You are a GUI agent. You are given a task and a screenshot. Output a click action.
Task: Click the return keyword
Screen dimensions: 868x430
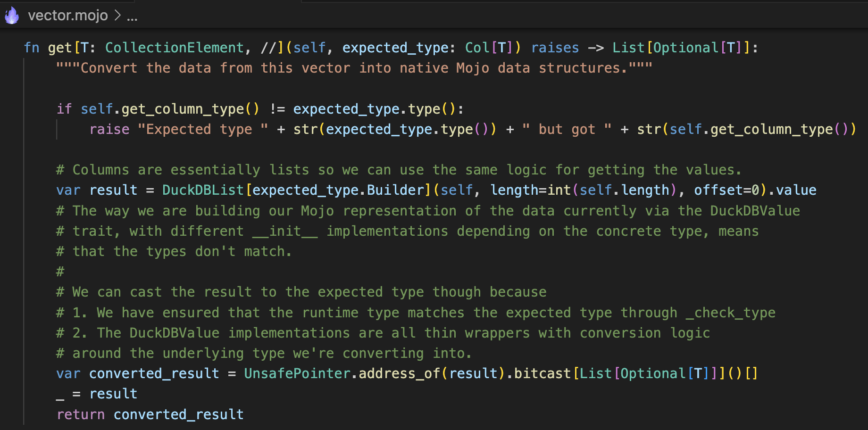coord(81,414)
